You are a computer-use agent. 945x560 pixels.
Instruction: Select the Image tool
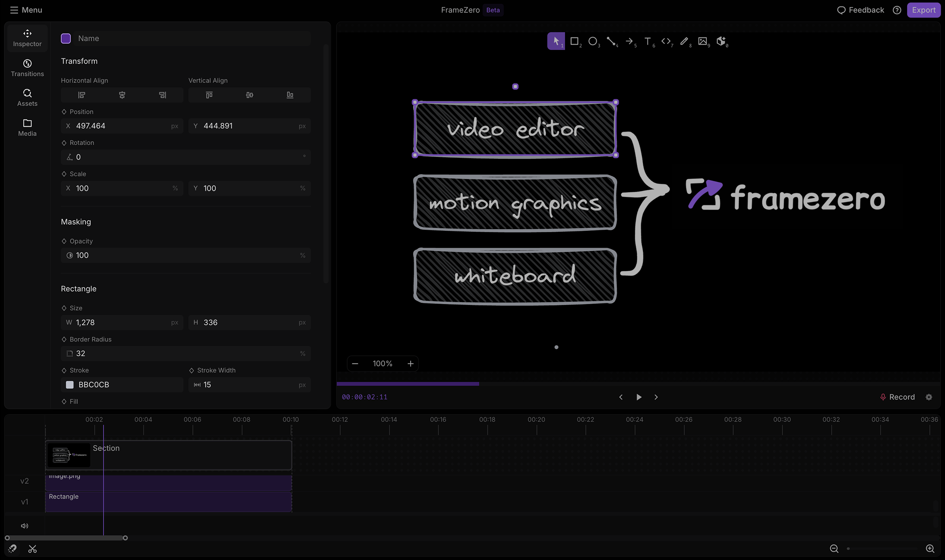[x=703, y=41]
